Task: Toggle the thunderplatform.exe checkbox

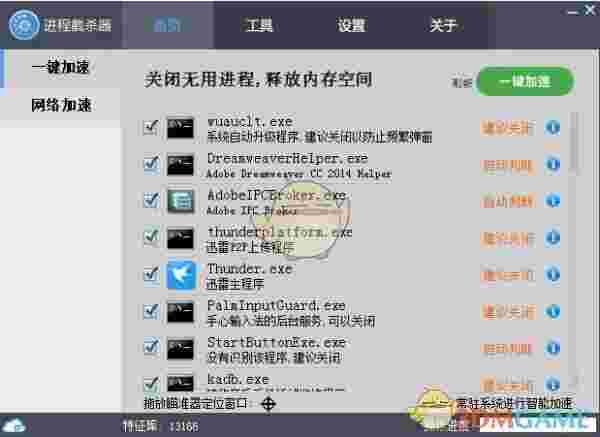Action: point(151,238)
